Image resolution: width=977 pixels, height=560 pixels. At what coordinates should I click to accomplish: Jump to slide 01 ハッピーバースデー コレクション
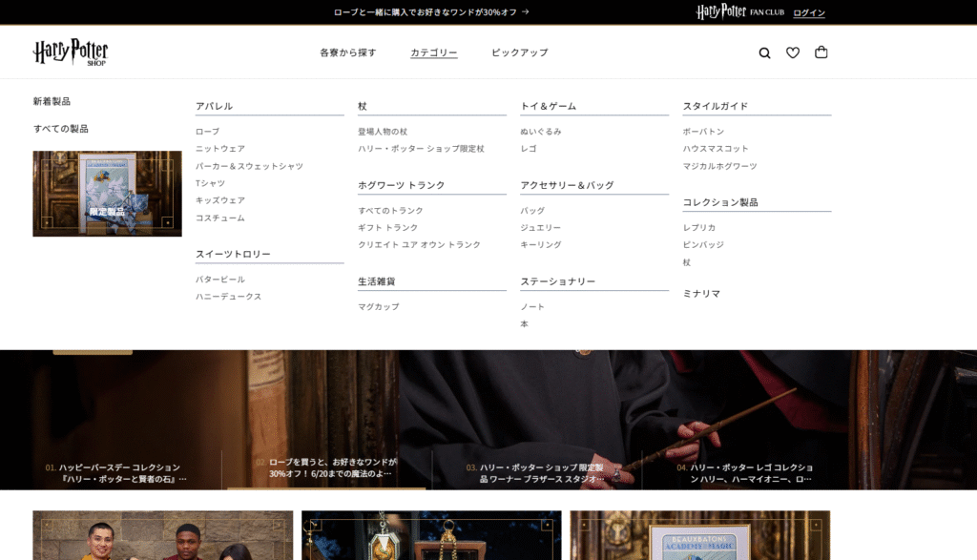[x=116, y=473]
